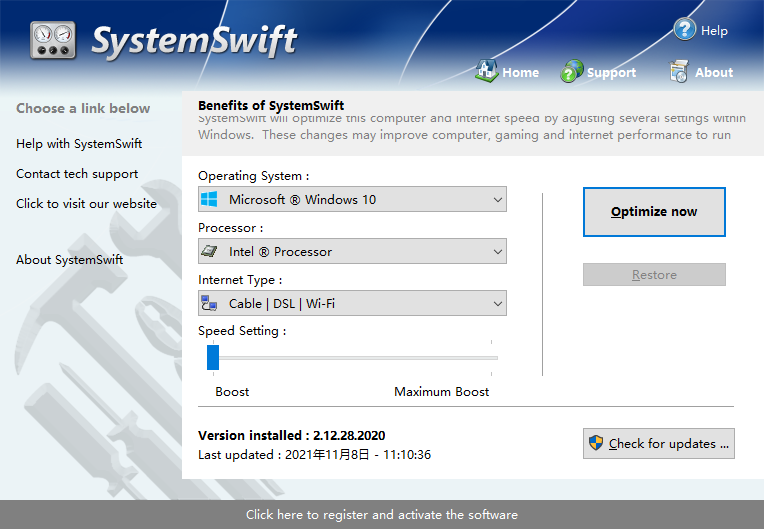Expand the Internet Type dropdown arrow

pos(497,304)
